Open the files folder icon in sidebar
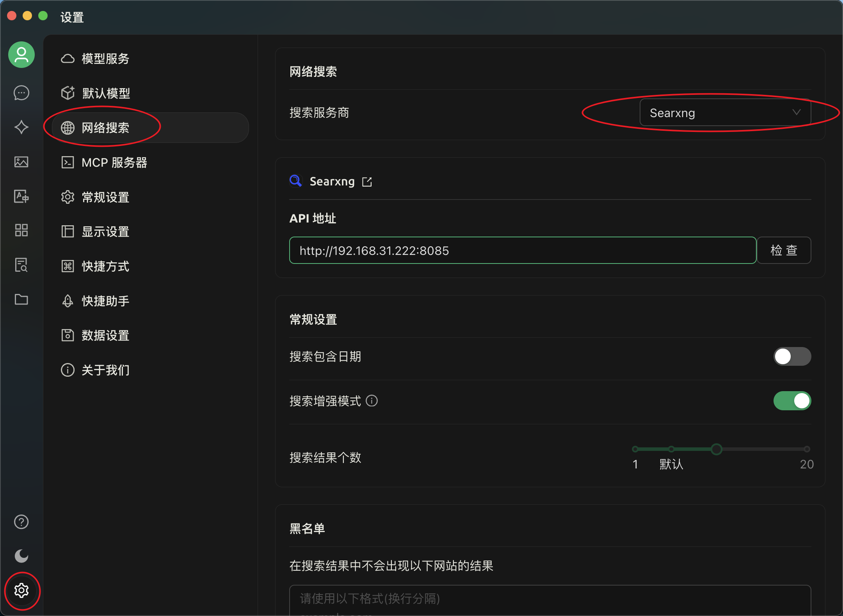The height and width of the screenshot is (616, 843). (x=21, y=299)
